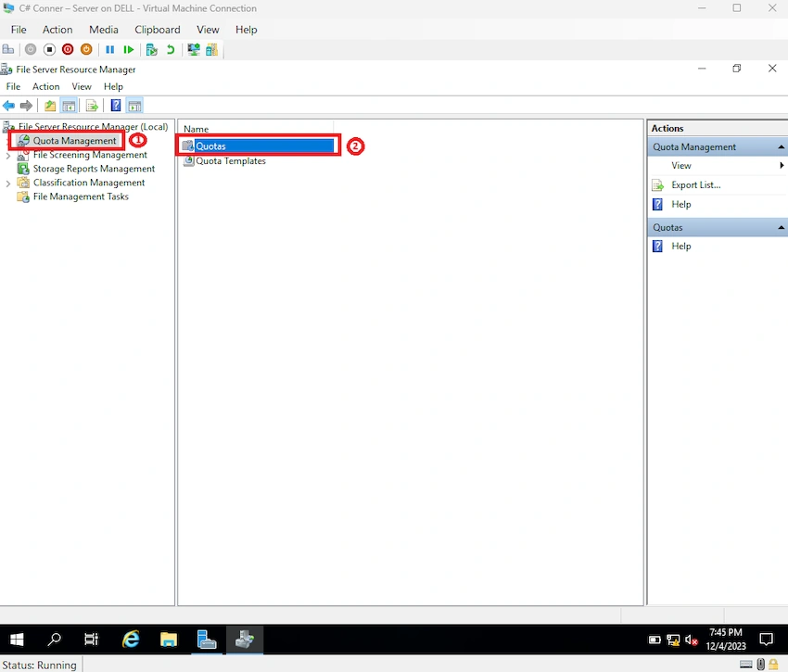Open File Explorer in the taskbar

point(169,640)
